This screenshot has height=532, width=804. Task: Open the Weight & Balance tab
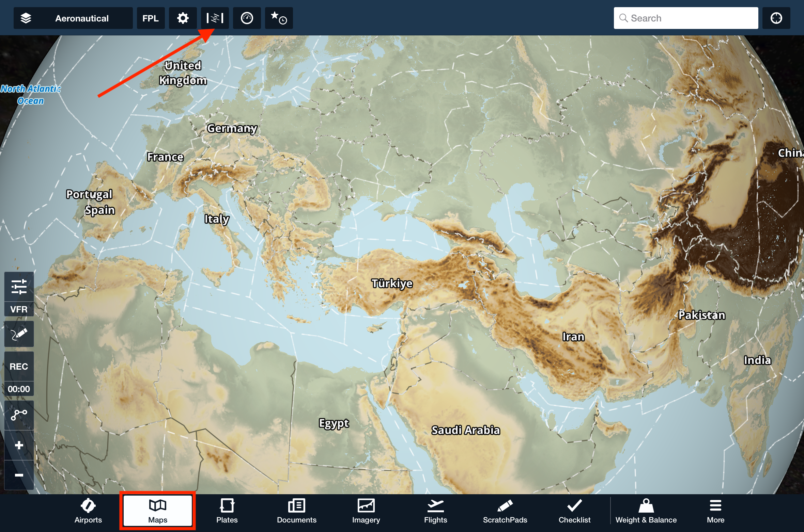click(646, 511)
